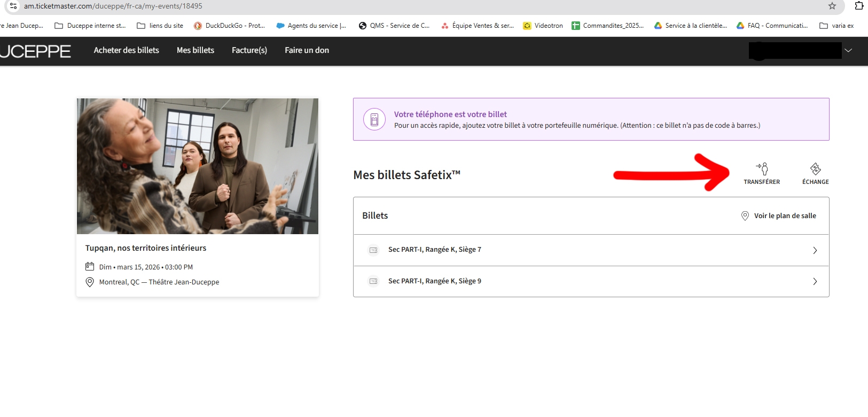Expand ticket Rangée K, Siège 9
Screen dimensions: 868x417
tap(815, 282)
